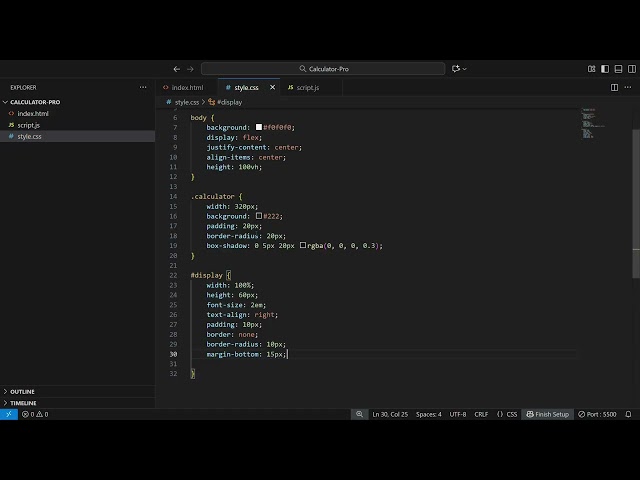Go forward with the right arrow
The height and width of the screenshot is (480, 640).
(x=190, y=69)
